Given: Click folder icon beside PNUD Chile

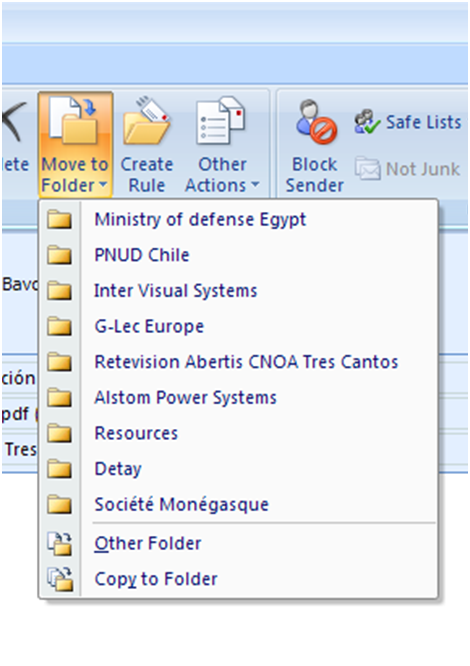Looking at the screenshot, I should click(59, 255).
